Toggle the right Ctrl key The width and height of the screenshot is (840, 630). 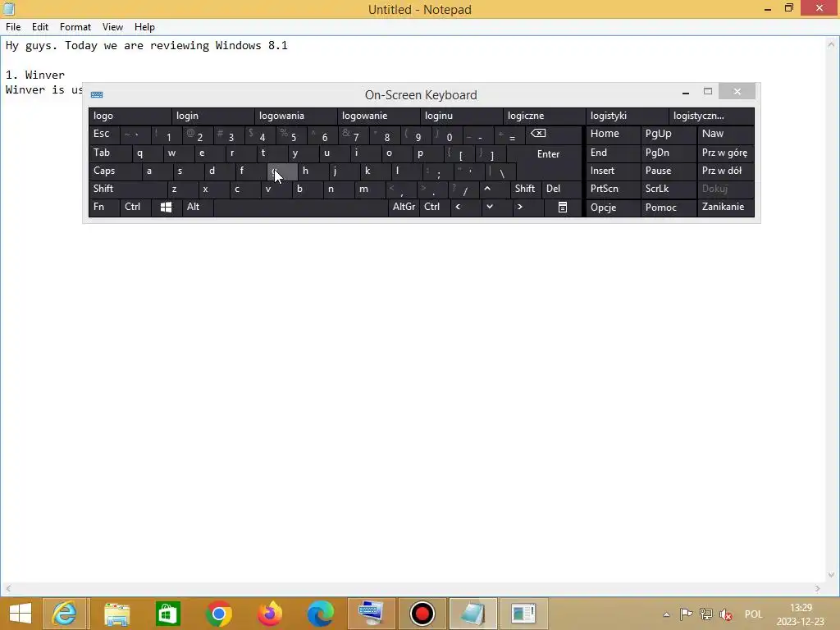pyautogui.click(x=435, y=207)
